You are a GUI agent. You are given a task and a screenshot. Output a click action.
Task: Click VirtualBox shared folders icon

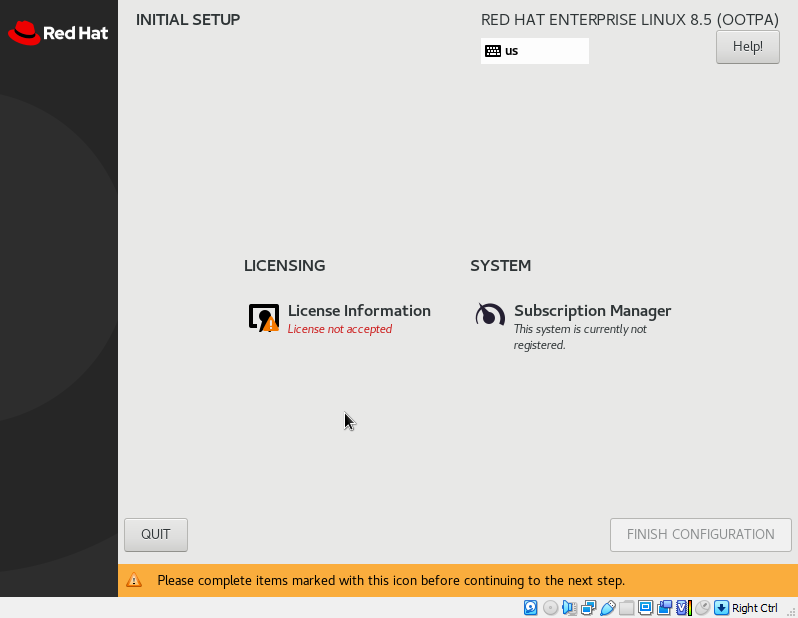click(626, 608)
